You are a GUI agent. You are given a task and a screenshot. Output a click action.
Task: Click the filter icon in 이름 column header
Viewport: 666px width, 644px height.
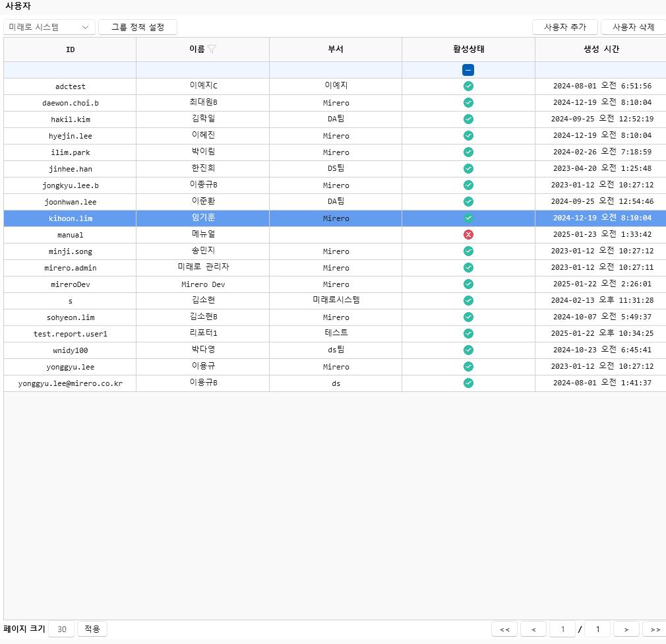pyautogui.click(x=212, y=49)
